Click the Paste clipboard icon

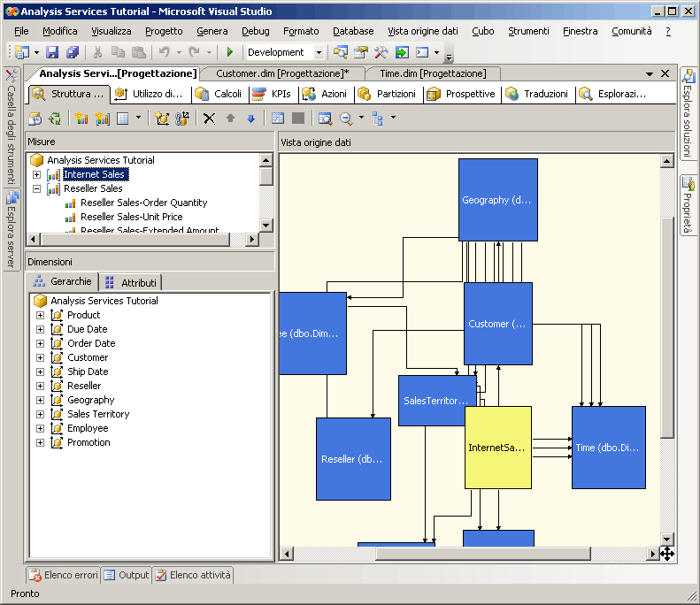click(x=139, y=52)
